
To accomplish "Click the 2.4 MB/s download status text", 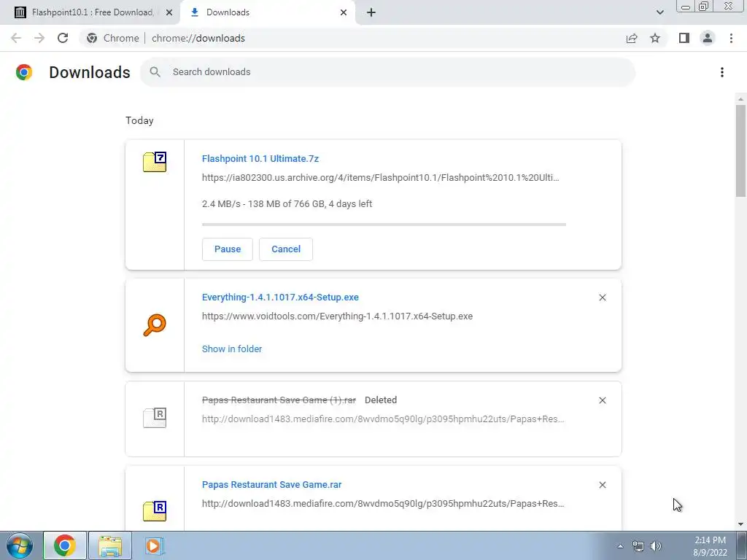I will click(287, 204).
